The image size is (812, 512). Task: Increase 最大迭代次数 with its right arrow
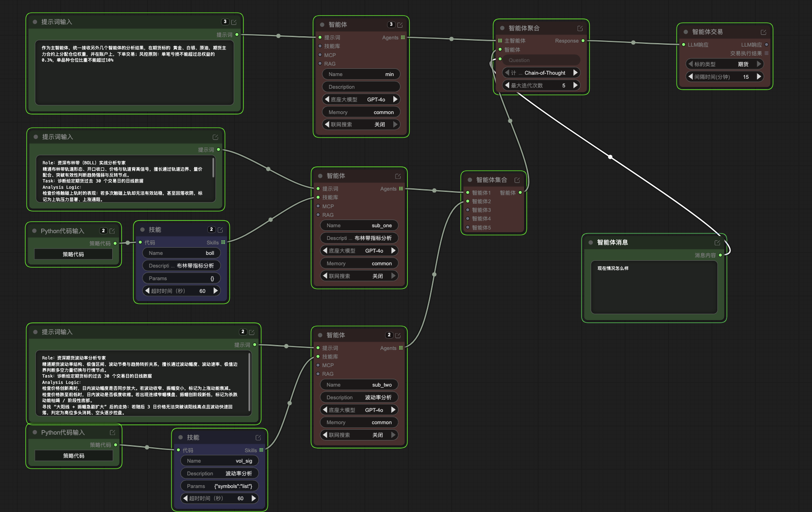(575, 86)
